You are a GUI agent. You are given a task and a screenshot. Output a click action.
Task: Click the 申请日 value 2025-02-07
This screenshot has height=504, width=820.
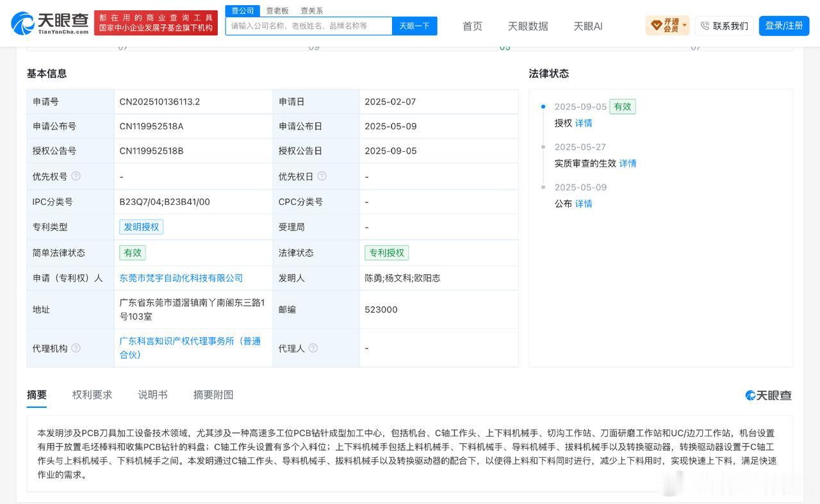(390, 102)
